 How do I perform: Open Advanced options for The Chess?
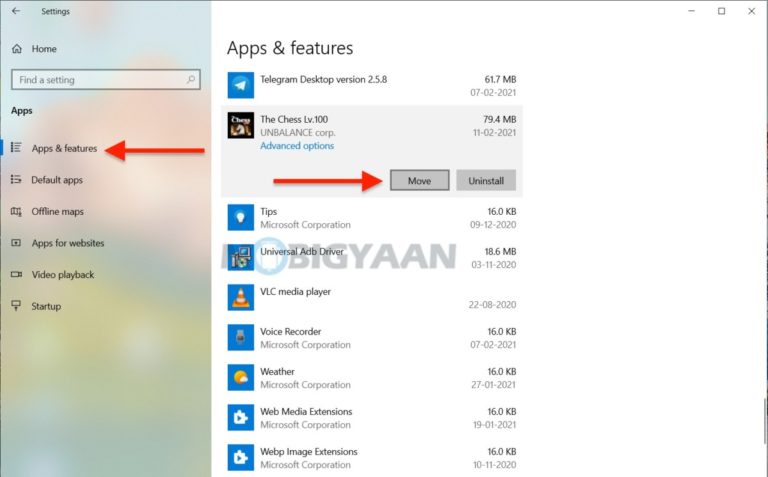pos(297,146)
